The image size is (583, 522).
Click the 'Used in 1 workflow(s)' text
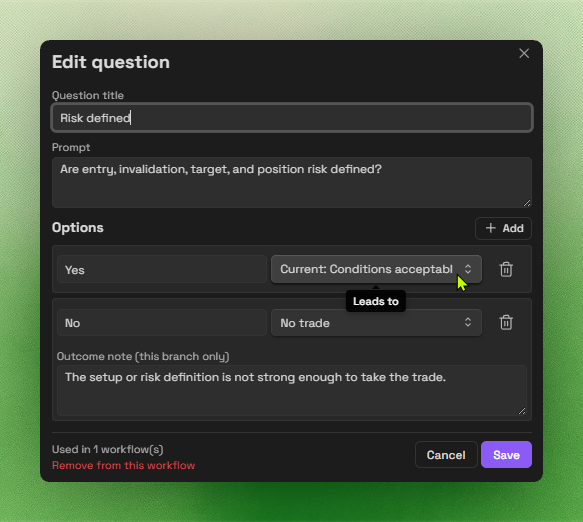108,450
